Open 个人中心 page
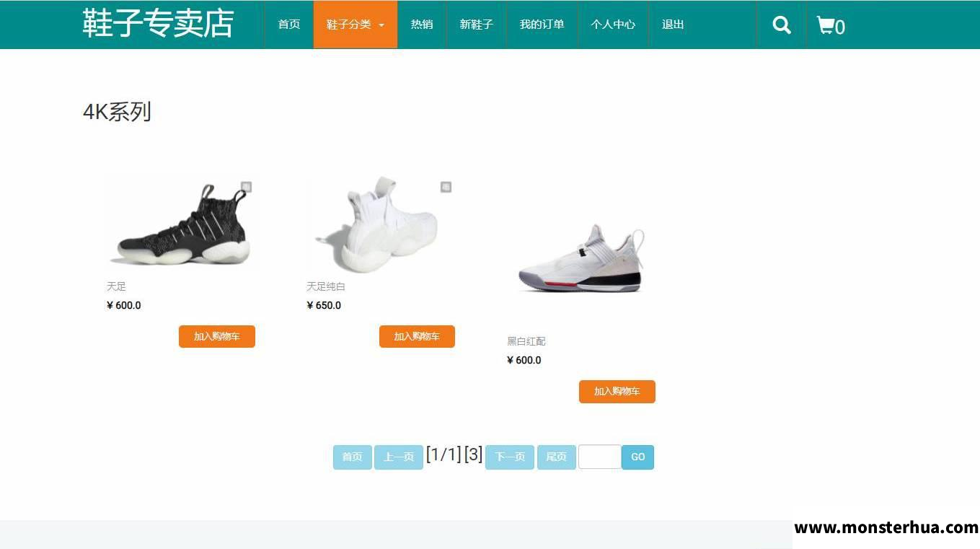980x549 pixels. point(613,25)
